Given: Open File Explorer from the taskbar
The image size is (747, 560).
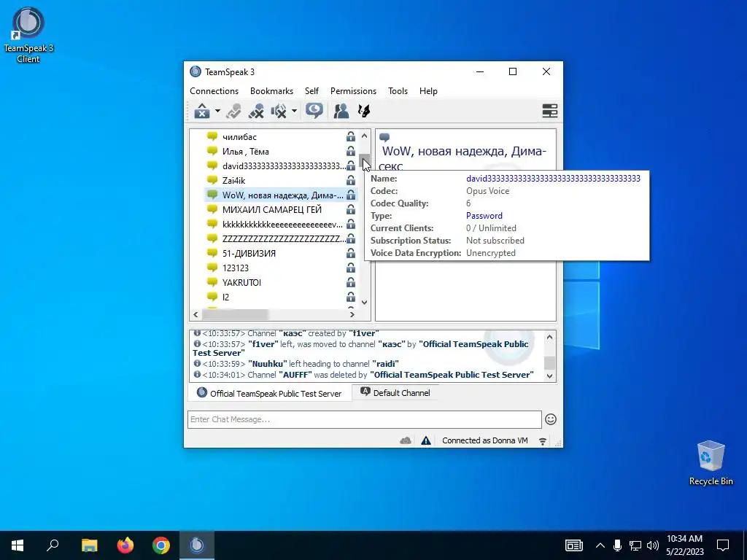Looking at the screenshot, I should pyautogui.click(x=89, y=545).
